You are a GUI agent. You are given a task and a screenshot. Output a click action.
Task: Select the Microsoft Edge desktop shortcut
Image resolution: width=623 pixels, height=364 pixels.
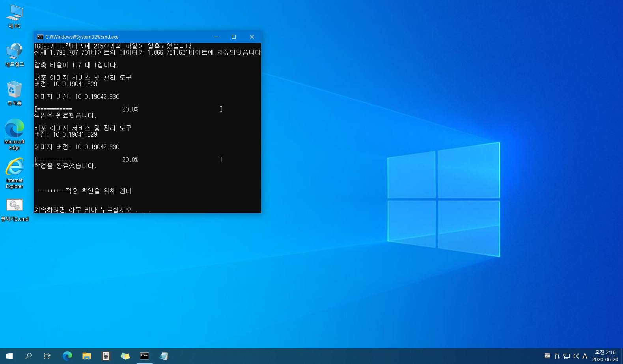pos(15,134)
